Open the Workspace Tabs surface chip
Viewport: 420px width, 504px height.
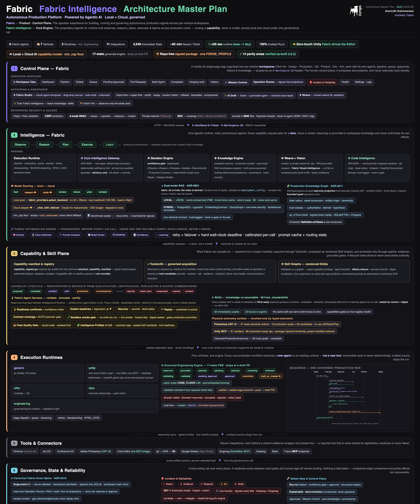point(24,82)
